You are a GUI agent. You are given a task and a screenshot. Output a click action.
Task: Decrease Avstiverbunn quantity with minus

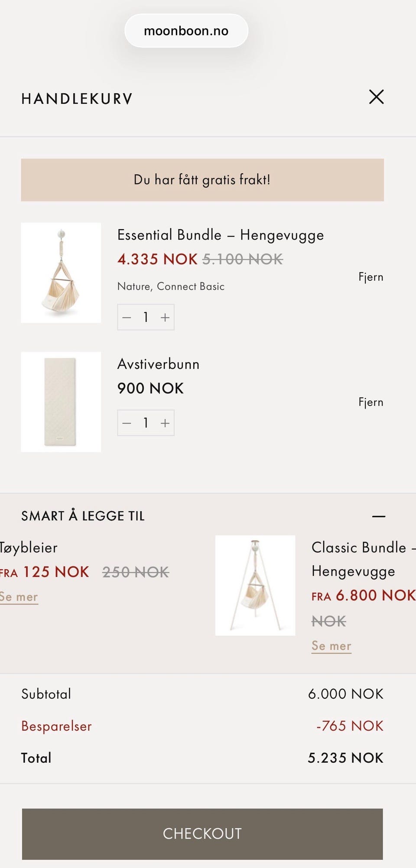[127, 423]
